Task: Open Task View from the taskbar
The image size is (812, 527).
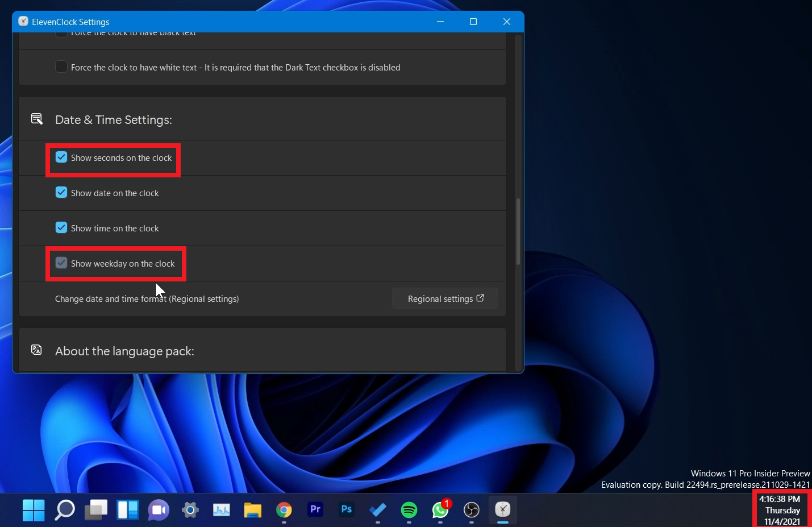Action: tap(96, 510)
